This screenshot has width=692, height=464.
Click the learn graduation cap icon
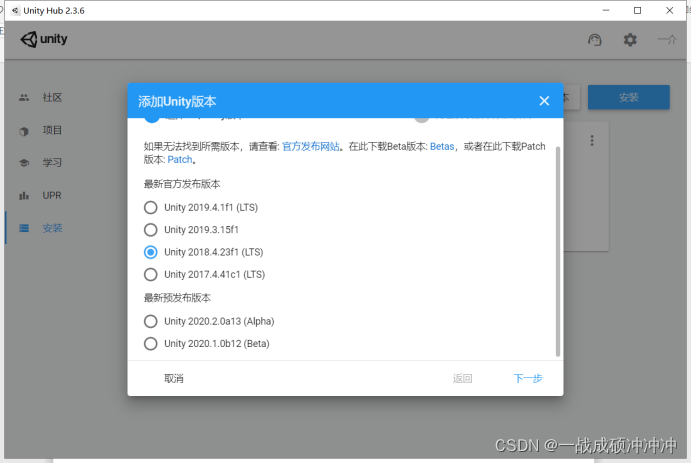coord(24,163)
